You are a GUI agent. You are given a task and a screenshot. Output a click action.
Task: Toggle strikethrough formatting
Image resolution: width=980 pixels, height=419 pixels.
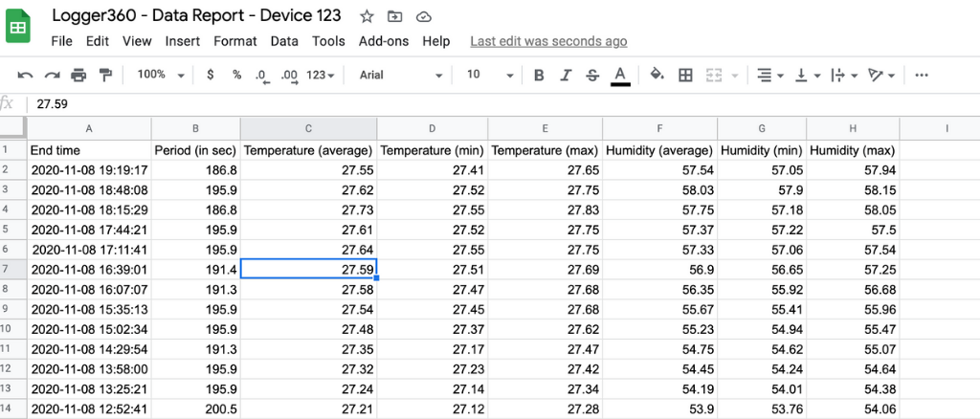592,76
